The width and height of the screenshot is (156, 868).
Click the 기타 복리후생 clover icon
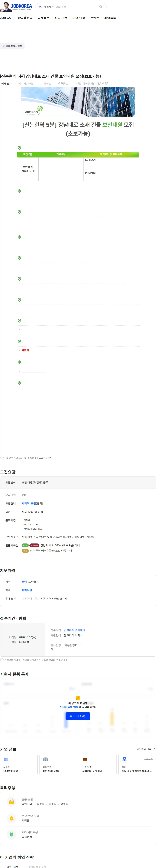11,835
